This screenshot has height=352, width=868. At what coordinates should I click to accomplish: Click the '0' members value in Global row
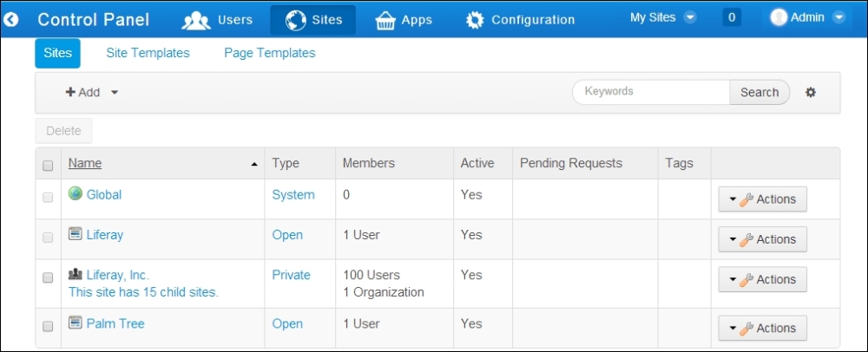(346, 194)
